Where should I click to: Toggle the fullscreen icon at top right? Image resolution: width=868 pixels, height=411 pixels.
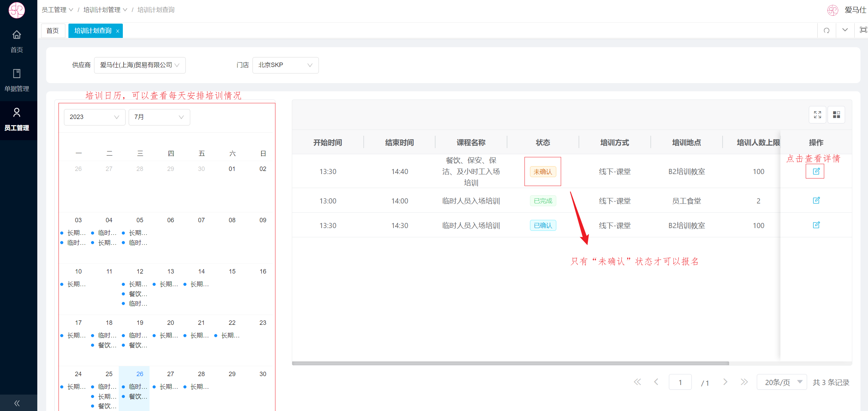[863, 30]
